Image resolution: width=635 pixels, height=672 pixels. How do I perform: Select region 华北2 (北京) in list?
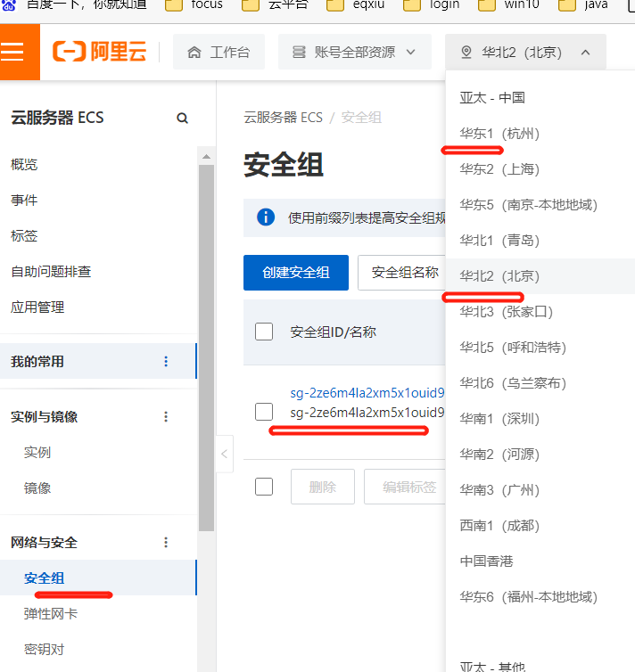(x=499, y=276)
